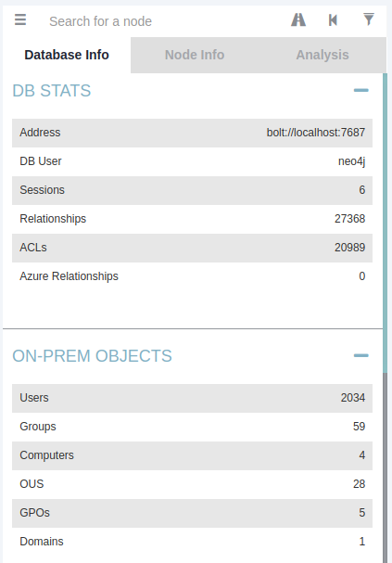Switch to the Analysis tab

point(322,55)
